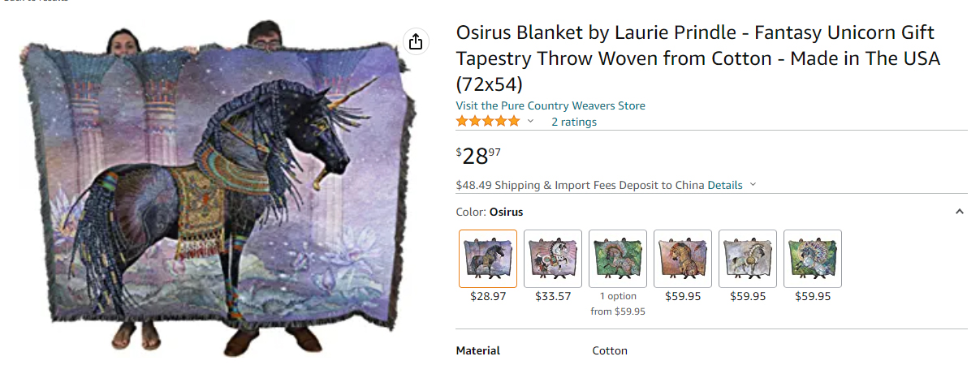The height and width of the screenshot is (365, 980).
Task: Click the Osirus Blanket product title
Action: pos(697,58)
